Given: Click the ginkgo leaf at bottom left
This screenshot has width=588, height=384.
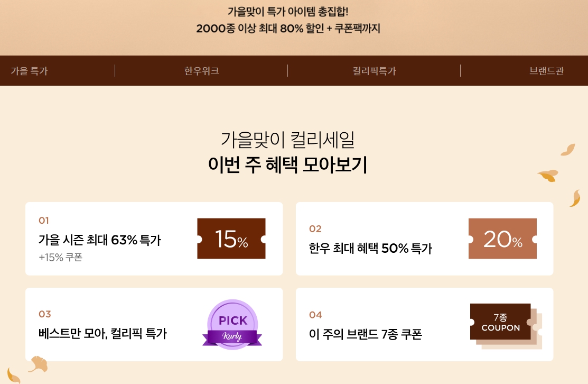Looking at the screenshot, I should 38,364.
